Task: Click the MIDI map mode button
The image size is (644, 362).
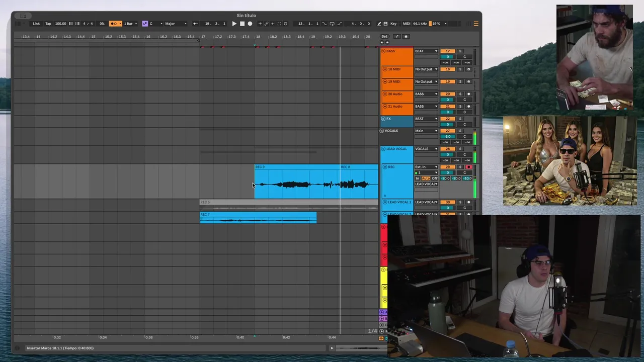Action: (407, 24)
